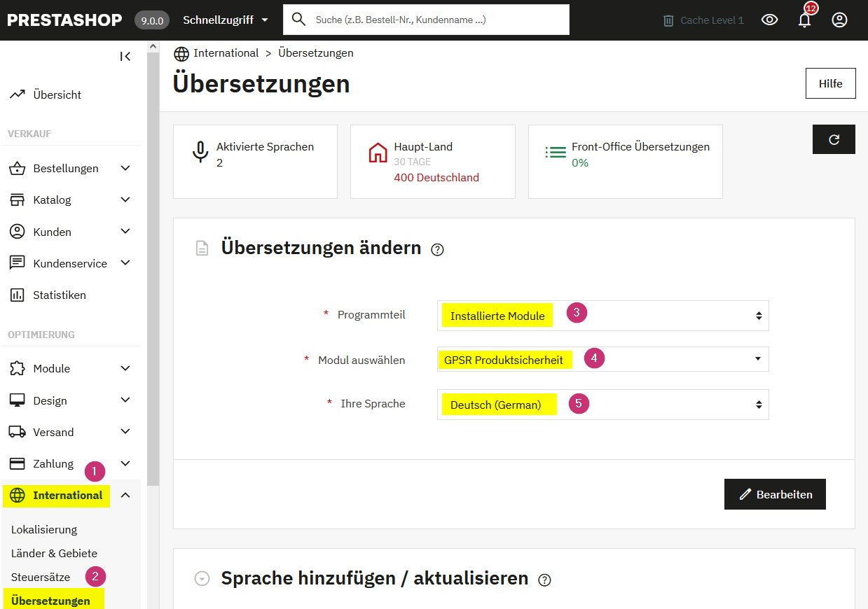This screenshot has width=868, height=609.
Task: Click help icon next to Übersetzungen ändern
Action: (438, 249)
